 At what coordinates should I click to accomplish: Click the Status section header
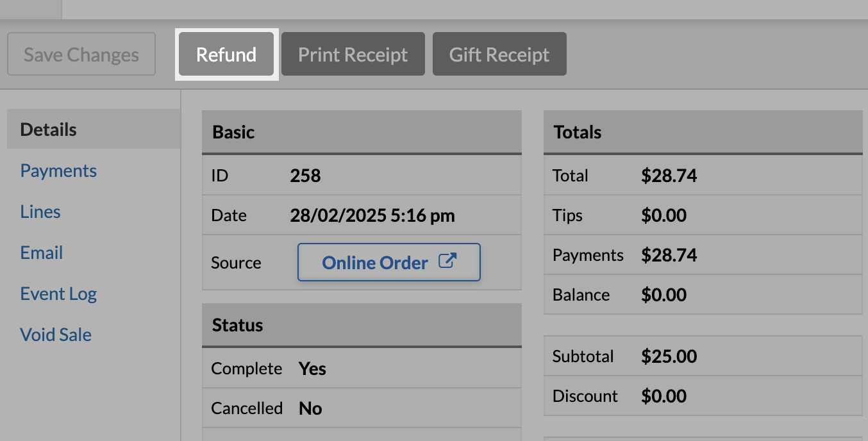click(362, 325)
